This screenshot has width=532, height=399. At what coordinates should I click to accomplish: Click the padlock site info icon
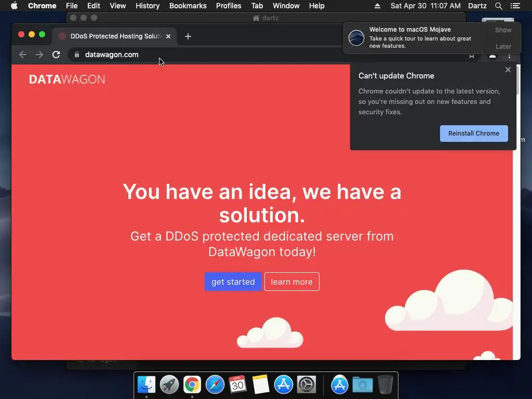[x=77, y=55]
